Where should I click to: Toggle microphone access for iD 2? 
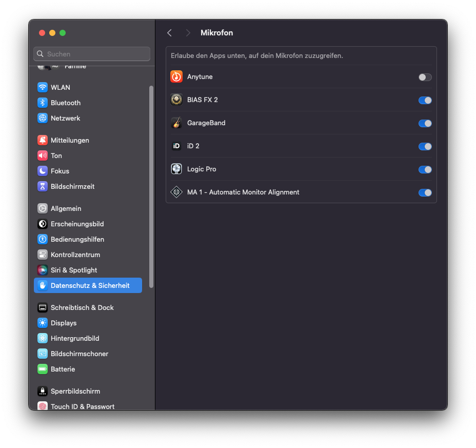(425, 146)
